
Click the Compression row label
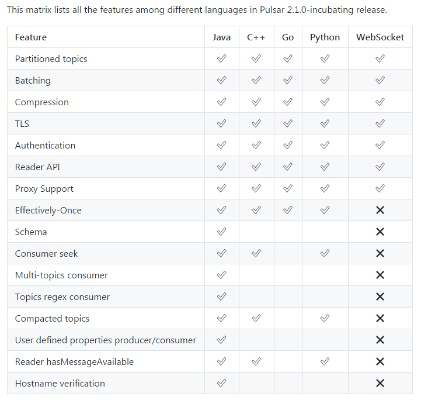point(42,102)
